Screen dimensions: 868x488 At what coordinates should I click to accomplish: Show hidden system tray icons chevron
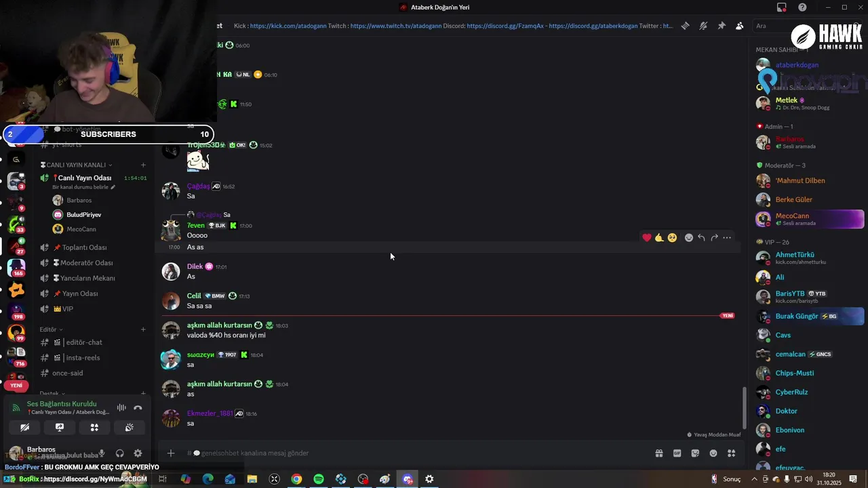(x=755, y=479)
